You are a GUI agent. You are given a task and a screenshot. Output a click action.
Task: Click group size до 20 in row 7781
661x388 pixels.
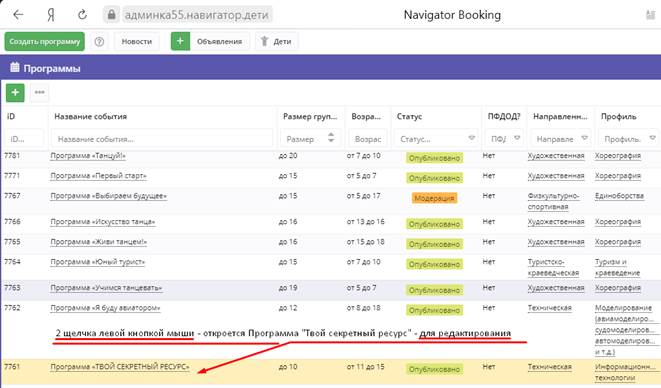pos(288,156)
